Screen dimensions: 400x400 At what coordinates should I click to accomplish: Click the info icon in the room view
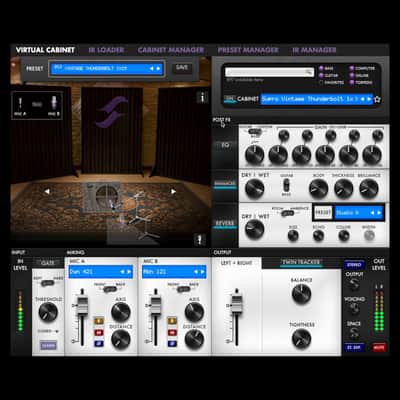coord(202,97)
